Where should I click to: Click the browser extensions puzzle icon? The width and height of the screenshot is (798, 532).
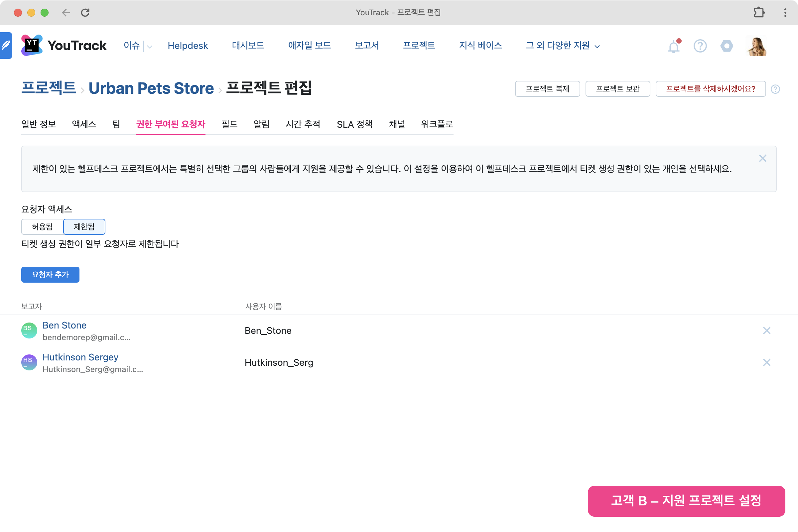point(759,13)
